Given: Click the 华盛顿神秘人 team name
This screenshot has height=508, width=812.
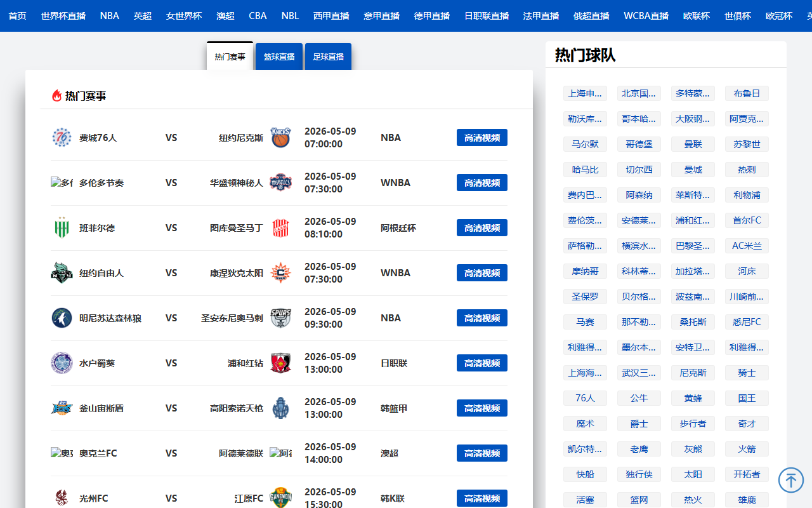Looking at the screenshot, I should click(x=237, y=183).
